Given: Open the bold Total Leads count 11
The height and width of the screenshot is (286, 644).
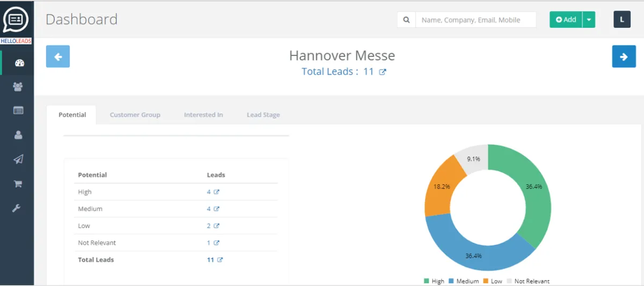Looking at the screenshot, I should click(210, 260).
